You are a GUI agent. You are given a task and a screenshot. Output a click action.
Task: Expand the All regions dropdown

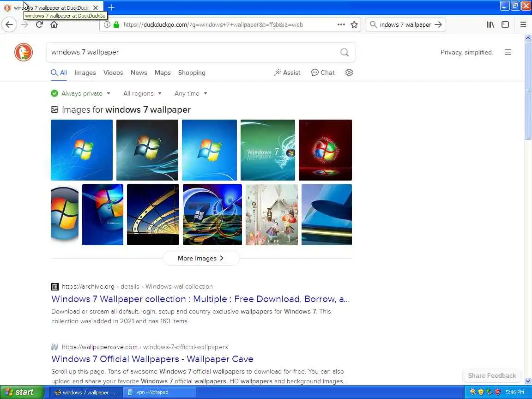pyautogui.click(x=142, y=93)
